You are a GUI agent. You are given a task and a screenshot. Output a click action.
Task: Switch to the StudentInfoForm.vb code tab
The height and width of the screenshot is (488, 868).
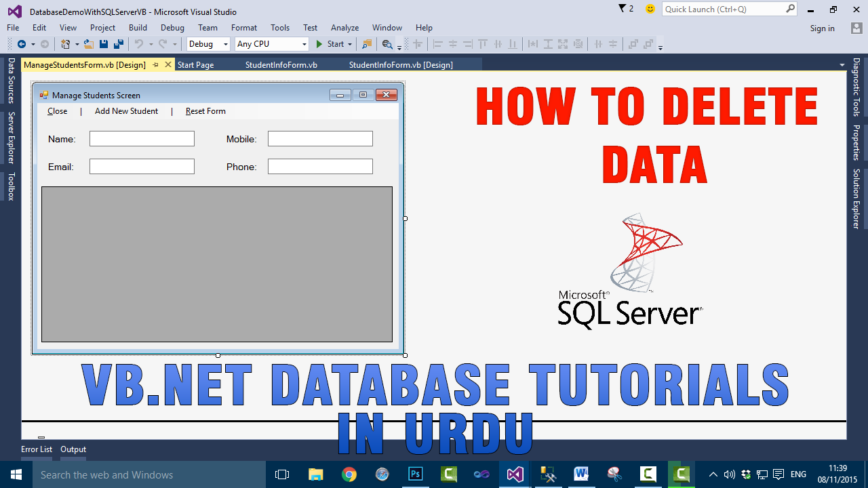pyautogui.click(x=281, y=65)
